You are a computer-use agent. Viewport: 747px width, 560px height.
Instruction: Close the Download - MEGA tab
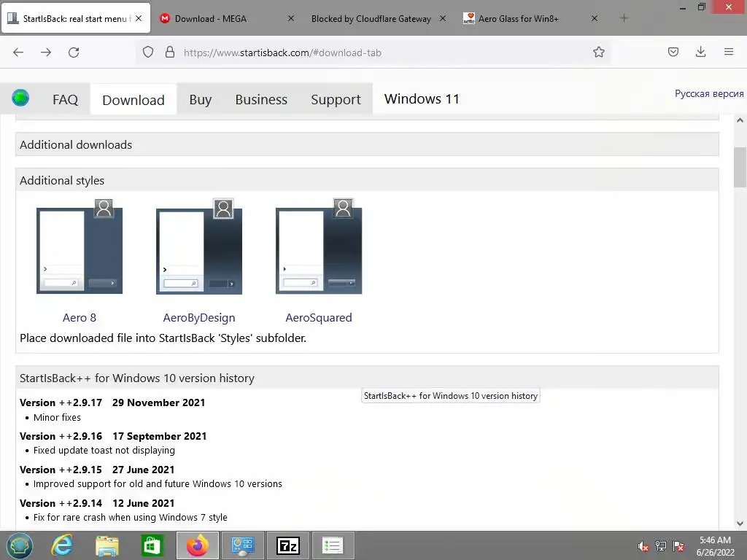coord(291,18)
